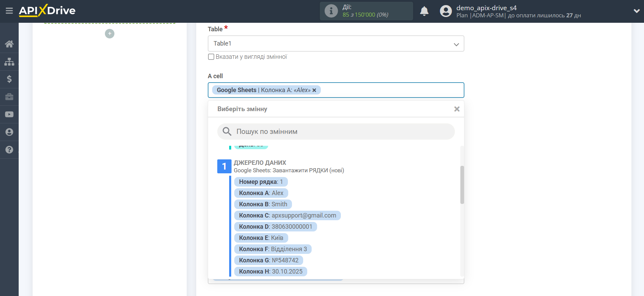Click the add step plus button
Image resolution: width=644 pixels, height=296 pixels.
tap(110, 34)
